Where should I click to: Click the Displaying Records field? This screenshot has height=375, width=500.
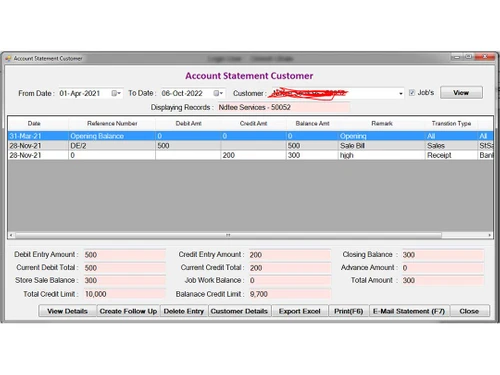[x=284, y=107]
